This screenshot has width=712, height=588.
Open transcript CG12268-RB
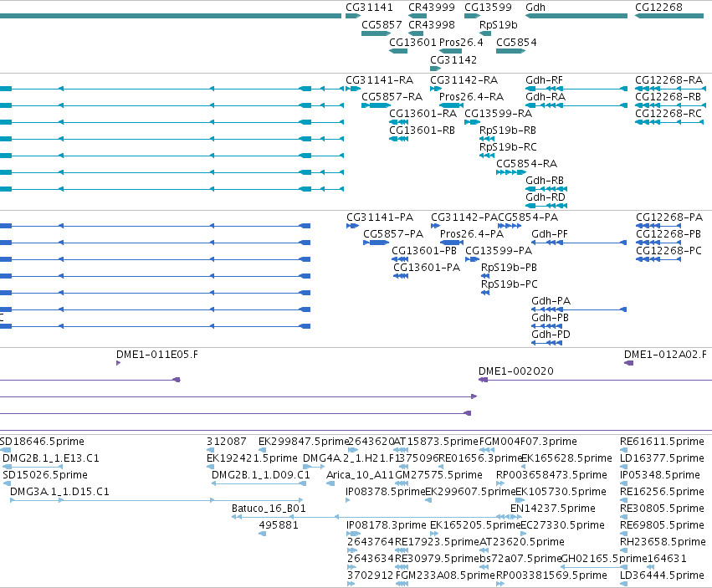tap(668, 97)
